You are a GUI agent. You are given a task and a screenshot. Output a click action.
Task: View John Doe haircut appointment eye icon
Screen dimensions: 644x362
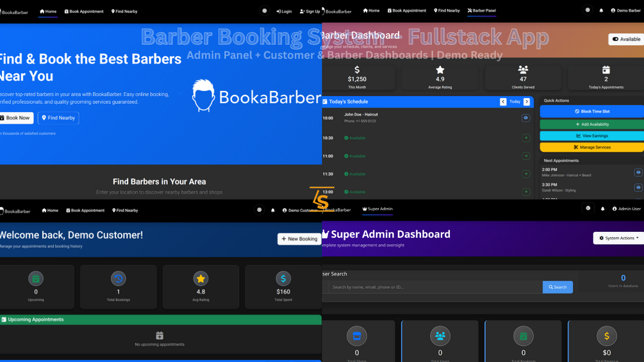525,118
